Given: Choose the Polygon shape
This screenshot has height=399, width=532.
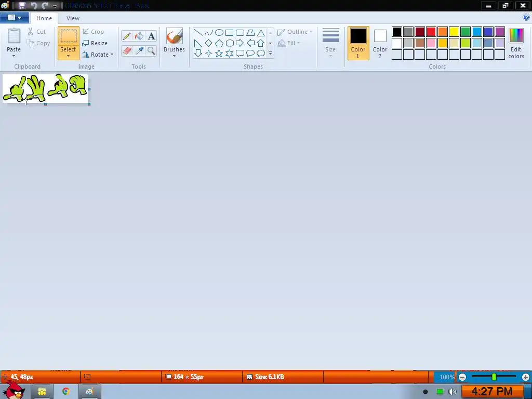Looking at the screenshot, I should (x=250, y=33).
